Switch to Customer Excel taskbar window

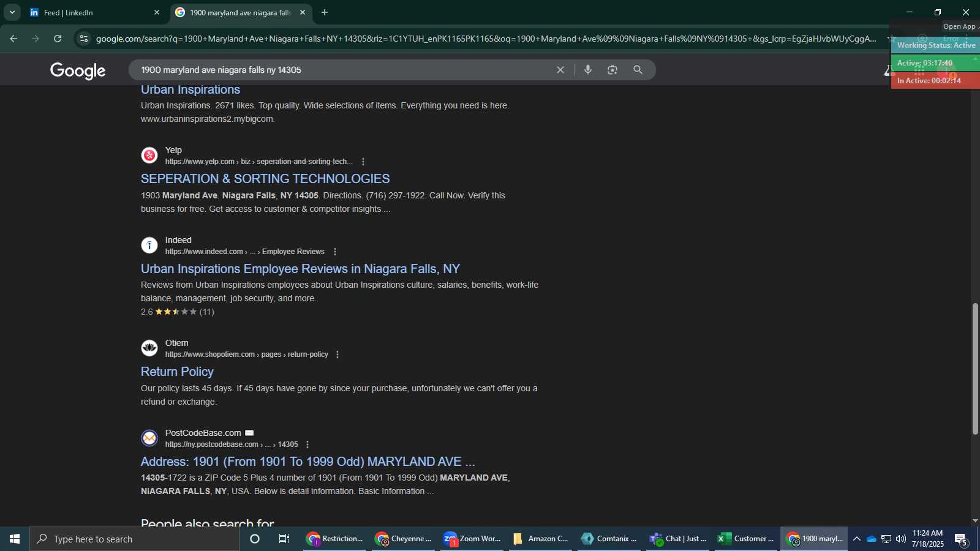[746, 539]
